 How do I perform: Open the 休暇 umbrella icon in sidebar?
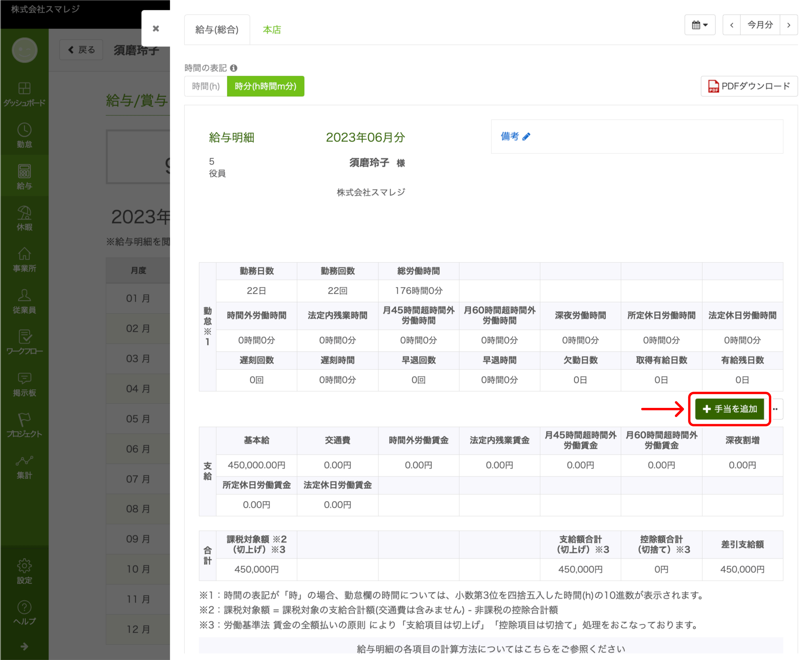pyautogui.click(x=24, y=218)
